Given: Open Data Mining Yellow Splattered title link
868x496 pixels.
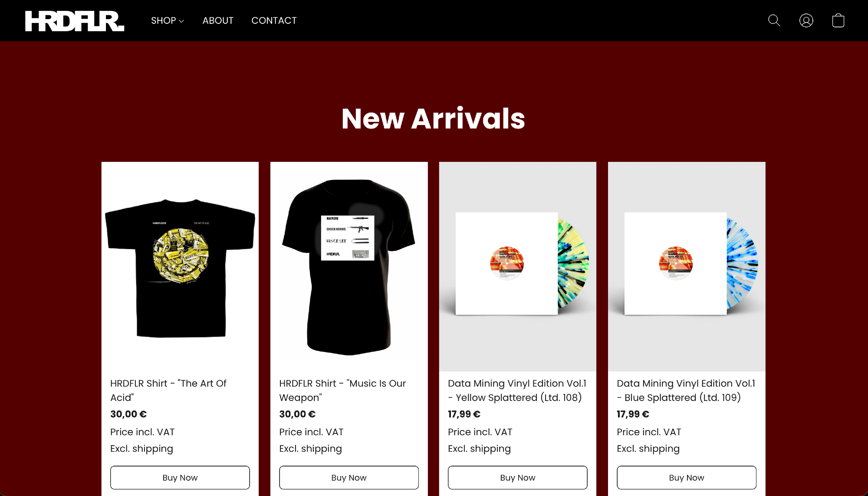Looking at the screenshot, I should pyautogui.click(x=517, y=391).
